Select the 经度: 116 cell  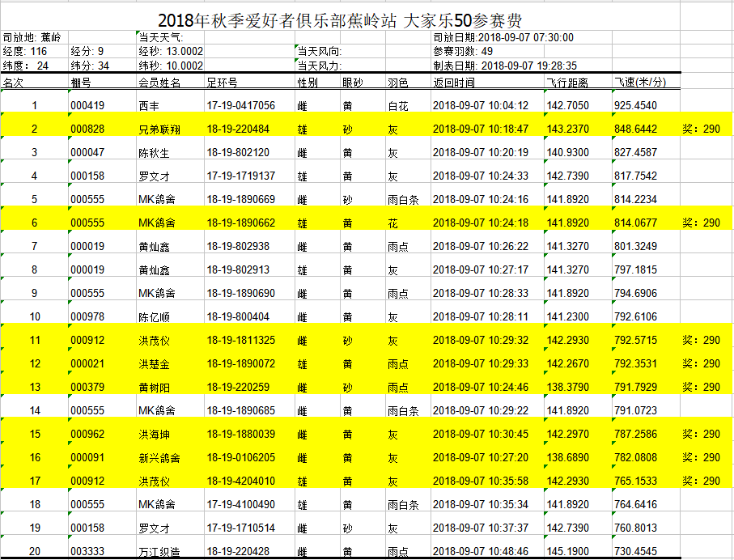pyautogui.click(x=25, y=51)
